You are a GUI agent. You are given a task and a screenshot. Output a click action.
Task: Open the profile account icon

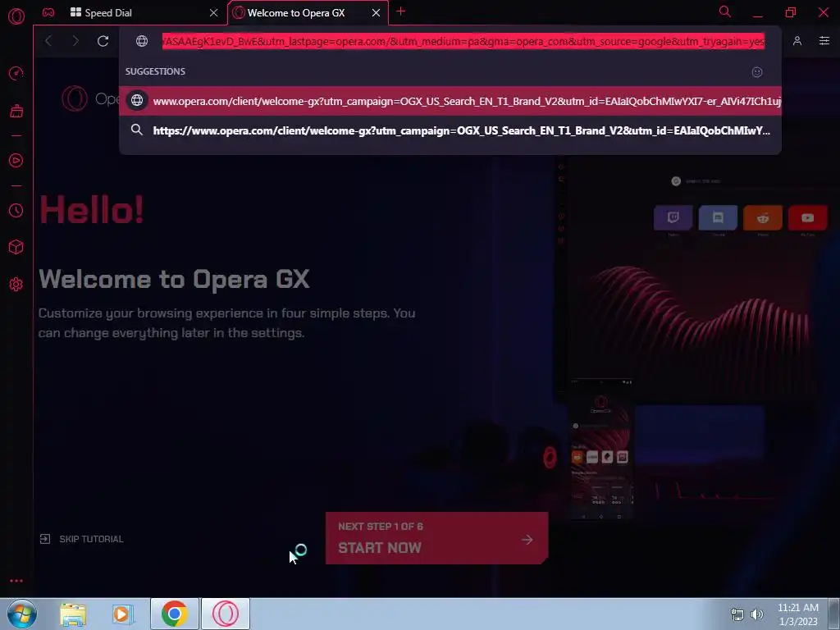797,41
